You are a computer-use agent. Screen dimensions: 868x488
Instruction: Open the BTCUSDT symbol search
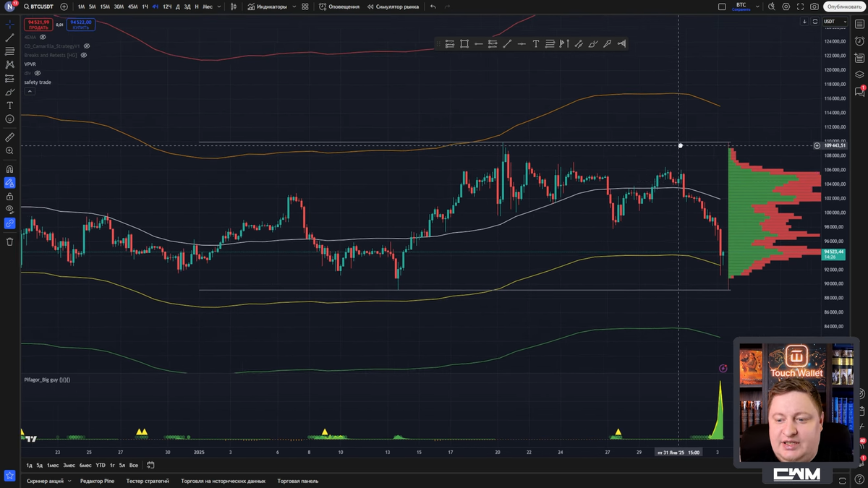[x=38, y=7]
